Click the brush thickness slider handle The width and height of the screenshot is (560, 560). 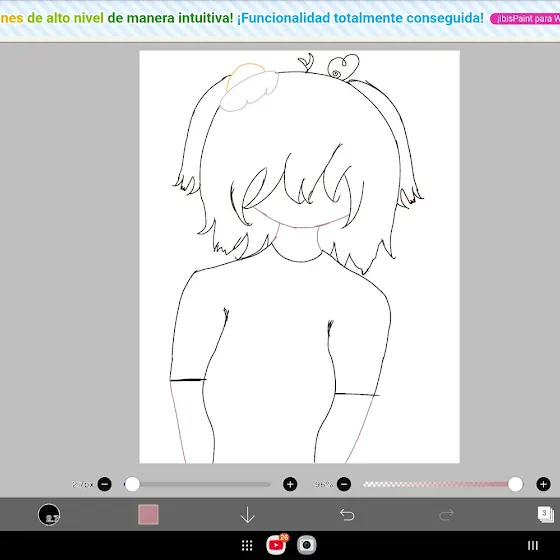coord(132,484)
